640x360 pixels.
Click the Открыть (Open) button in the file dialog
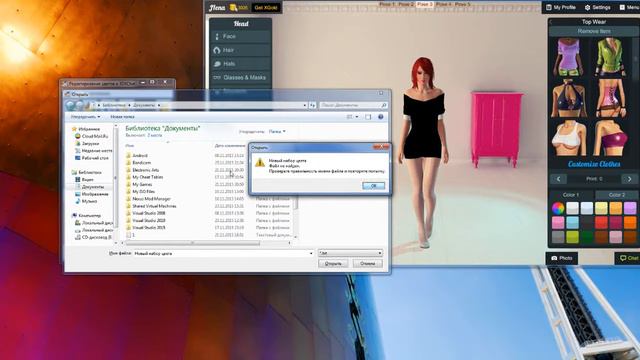(333, 264)
